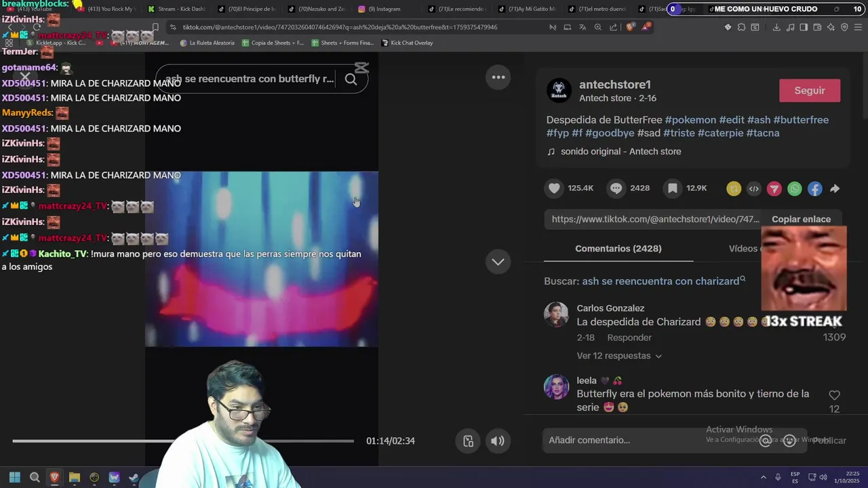Click the antechstore1 username
The width and height of the screenshot is (868, 488).
tap(615, 85)
